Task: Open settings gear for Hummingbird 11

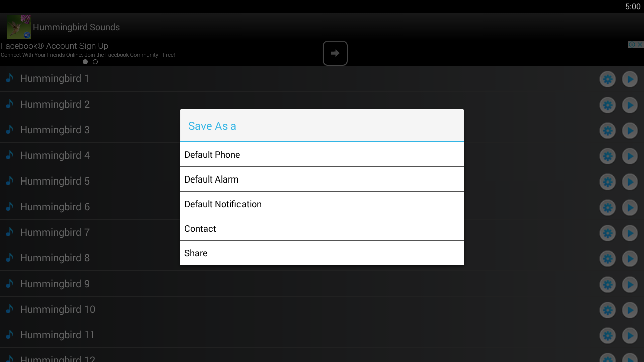Action: coord(608,335)
